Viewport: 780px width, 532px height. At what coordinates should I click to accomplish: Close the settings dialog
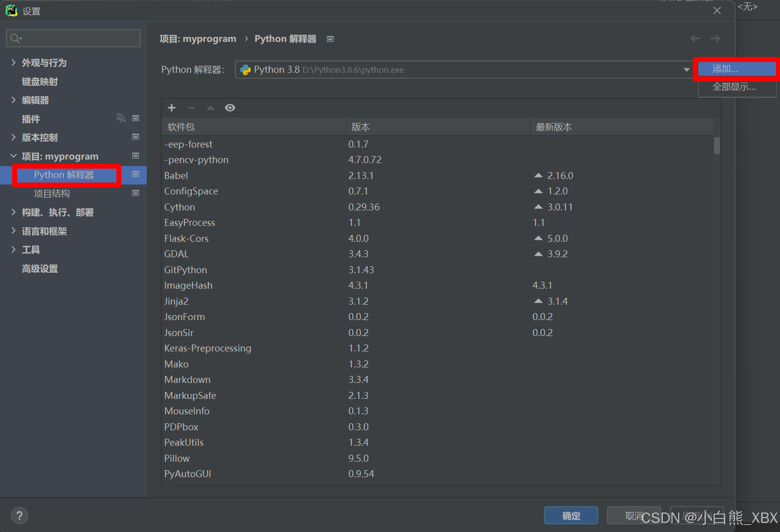click(x=717, y=10)
